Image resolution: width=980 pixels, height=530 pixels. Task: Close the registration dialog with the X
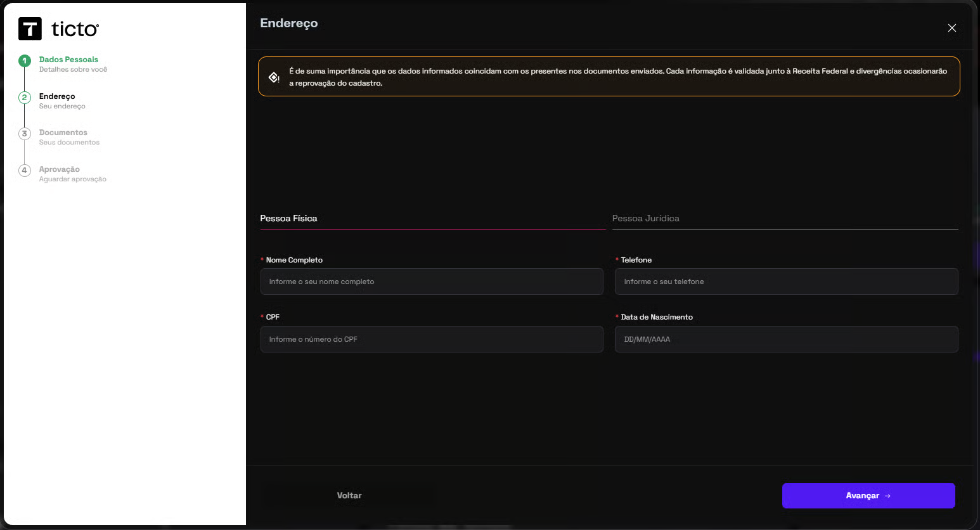[x=951, y=28]
